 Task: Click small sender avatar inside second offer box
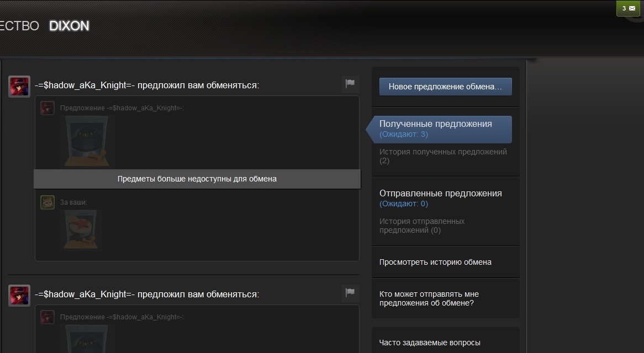point(47,317)
